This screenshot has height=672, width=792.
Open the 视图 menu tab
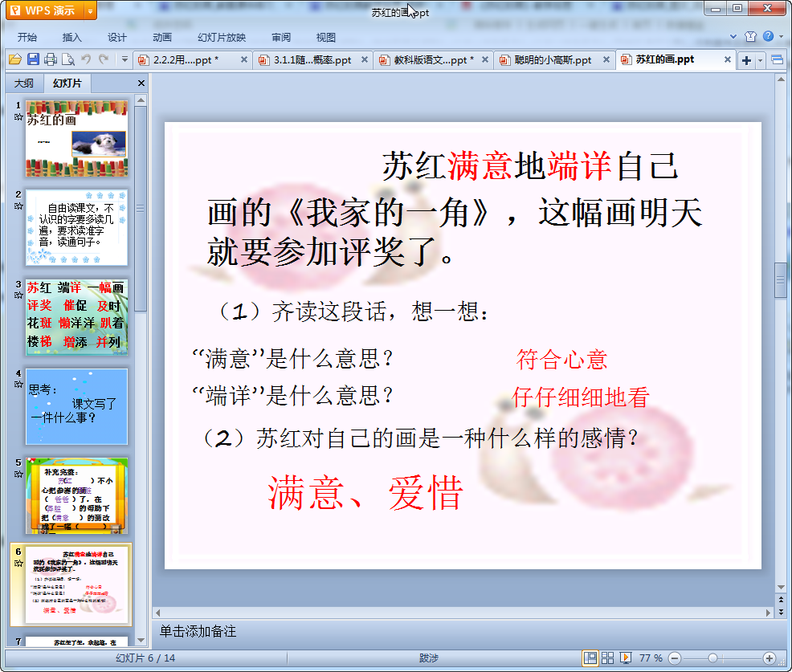click(326, 38)
